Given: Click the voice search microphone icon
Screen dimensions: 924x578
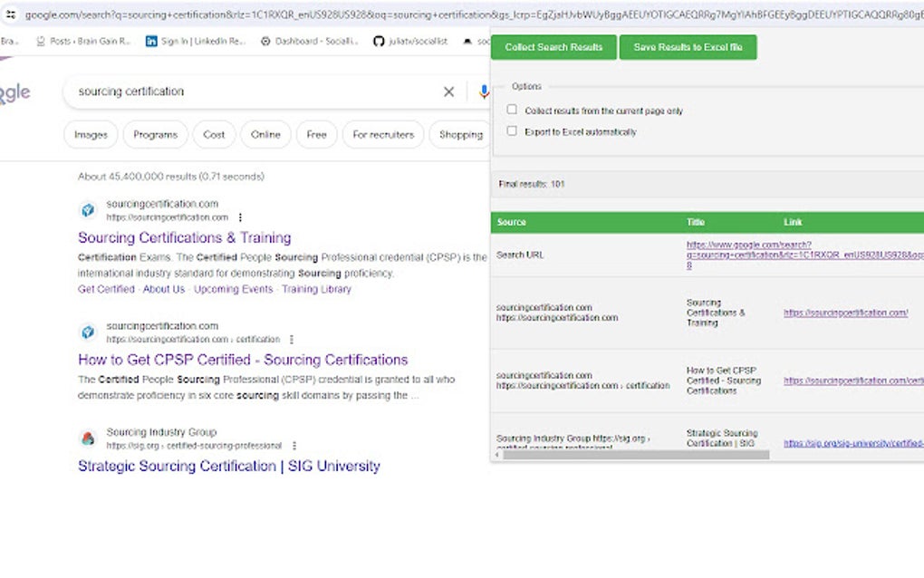Looking at the screenshot, I should pos(484,92).
